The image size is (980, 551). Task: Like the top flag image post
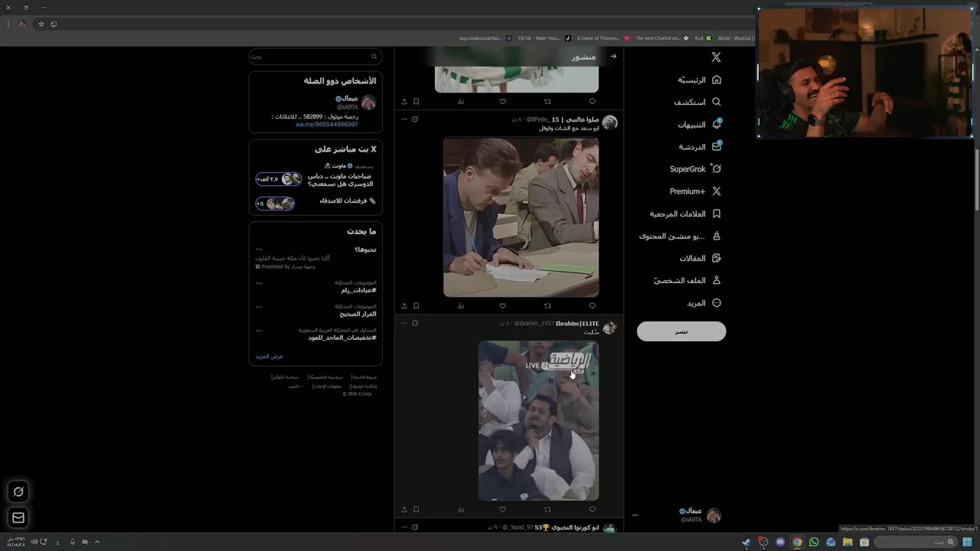[503, 101]
